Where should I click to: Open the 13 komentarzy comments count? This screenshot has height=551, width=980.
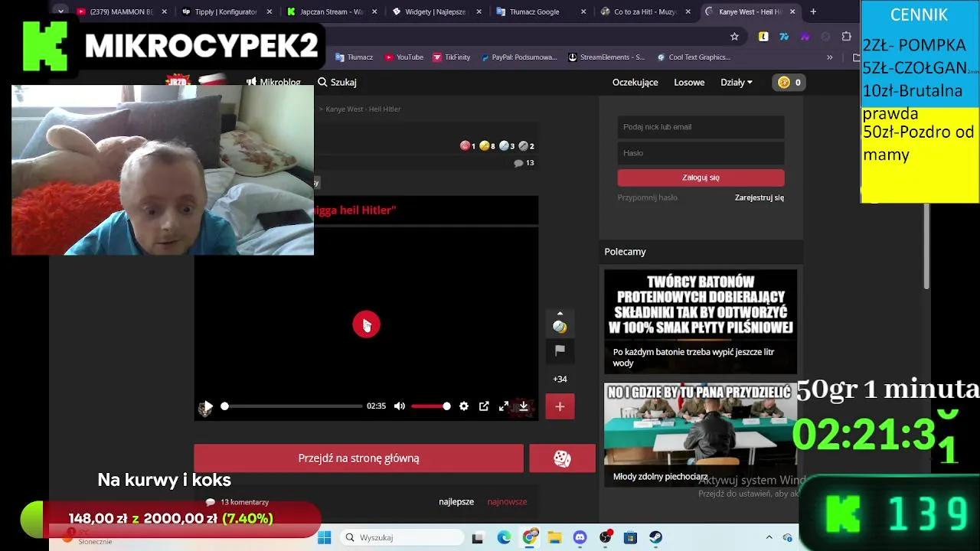(x=237, y=502)
